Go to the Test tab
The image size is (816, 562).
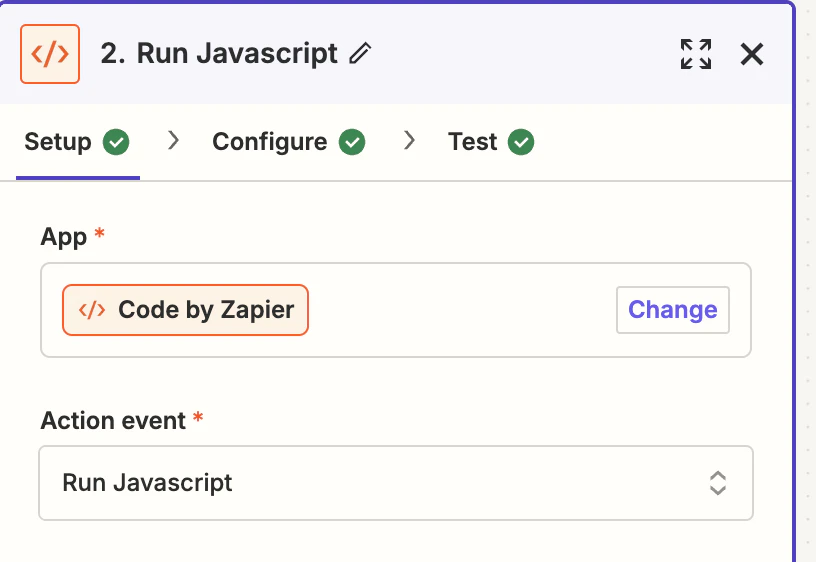pyautogui.click(x=491, y=142)
